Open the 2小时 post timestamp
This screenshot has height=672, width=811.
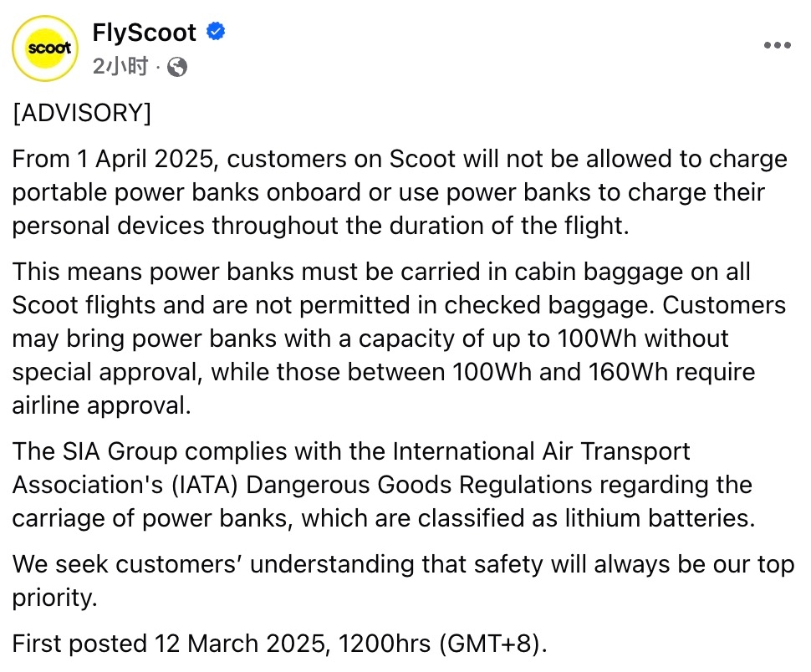(x=120, y=66)
